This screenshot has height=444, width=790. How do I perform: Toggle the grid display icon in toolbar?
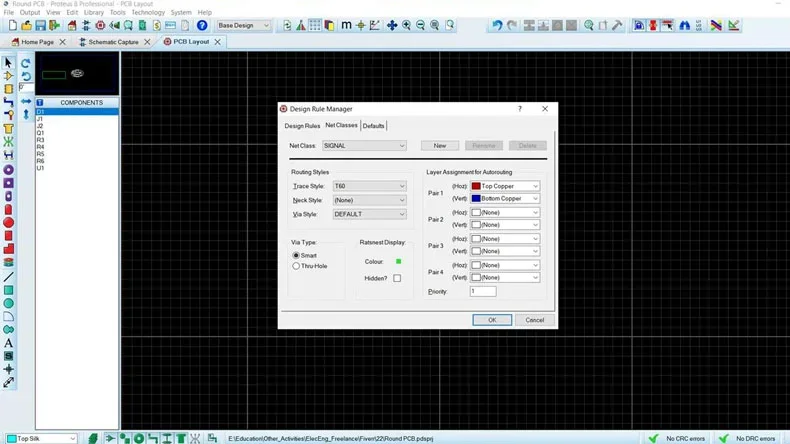coord(315,25)
